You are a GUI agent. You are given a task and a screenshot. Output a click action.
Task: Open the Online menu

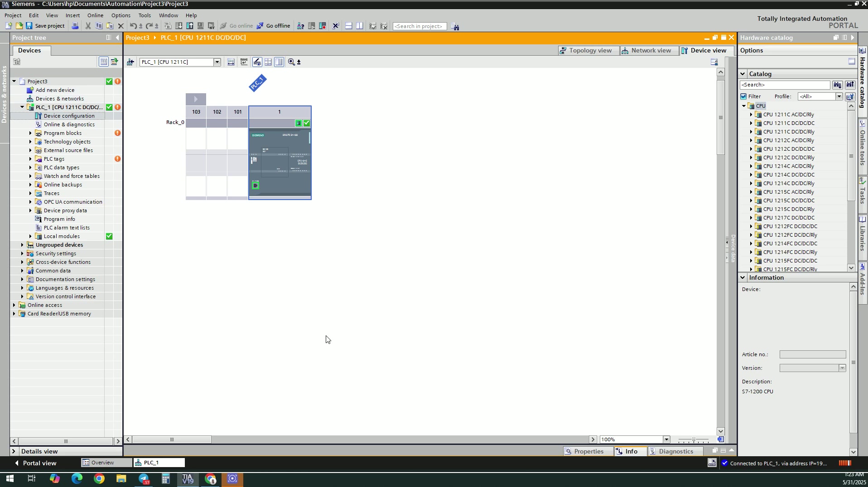tap(95, 15)
